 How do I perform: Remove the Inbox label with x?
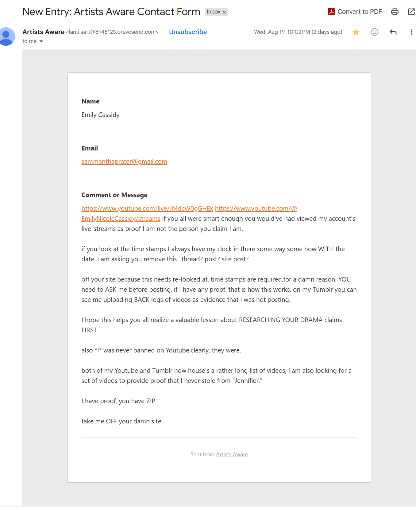224,12
